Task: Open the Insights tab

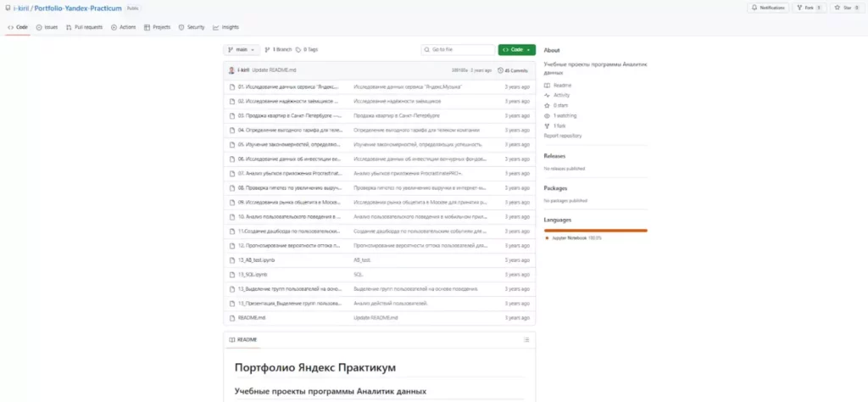Action: coord(225,27)
